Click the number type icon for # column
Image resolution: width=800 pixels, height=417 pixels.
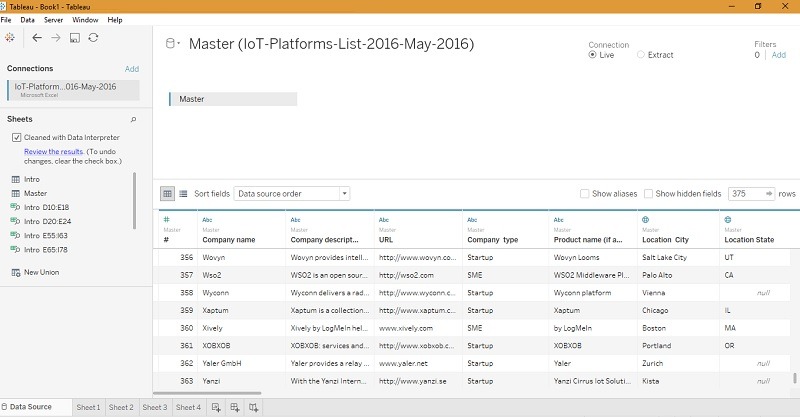pyautogui.click(x=166, y=219)
